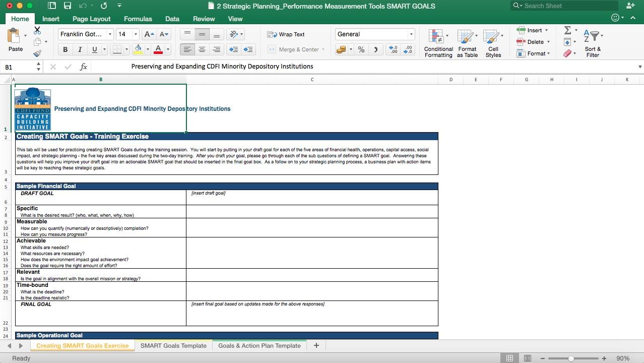Switch to the Formulas ribbon tab
644x363 pixels.
138,19
